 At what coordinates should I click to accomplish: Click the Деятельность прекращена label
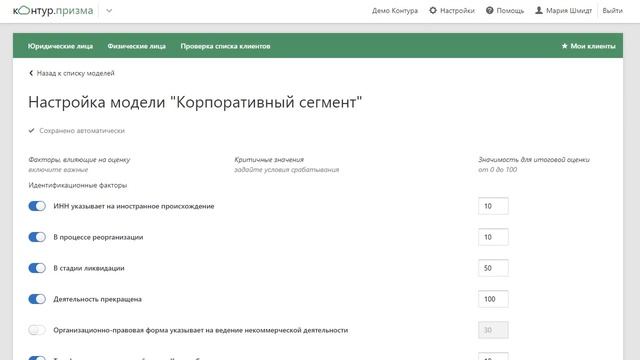[97, 299]
